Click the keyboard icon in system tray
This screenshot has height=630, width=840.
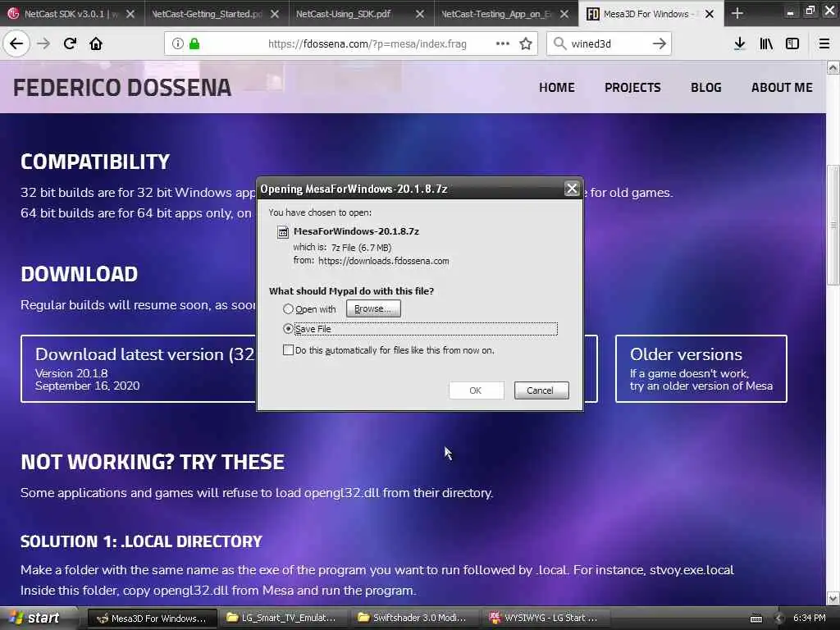click(x=756, y=619)
